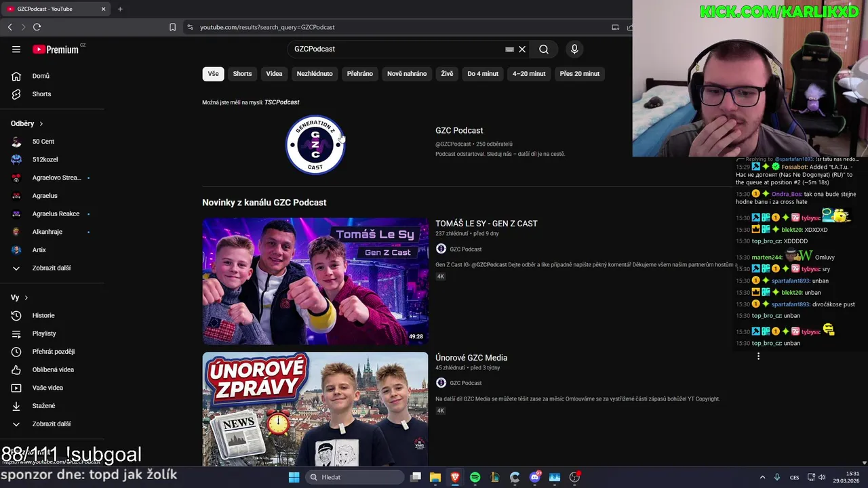The height and width of the screenshot is (488, 868).
Task: Expand Zobrazit další below Stažené
Action: click(x=52, y=424)
